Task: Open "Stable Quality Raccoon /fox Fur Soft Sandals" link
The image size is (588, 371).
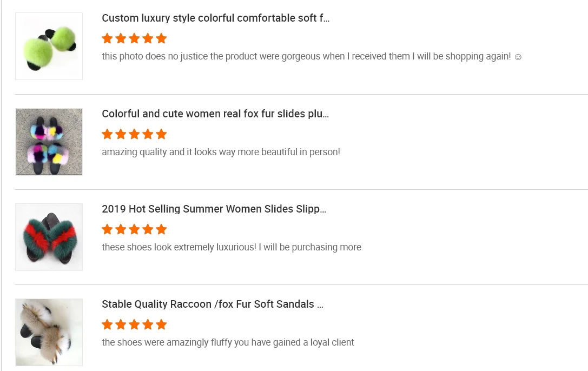Action: pos(213,304)
